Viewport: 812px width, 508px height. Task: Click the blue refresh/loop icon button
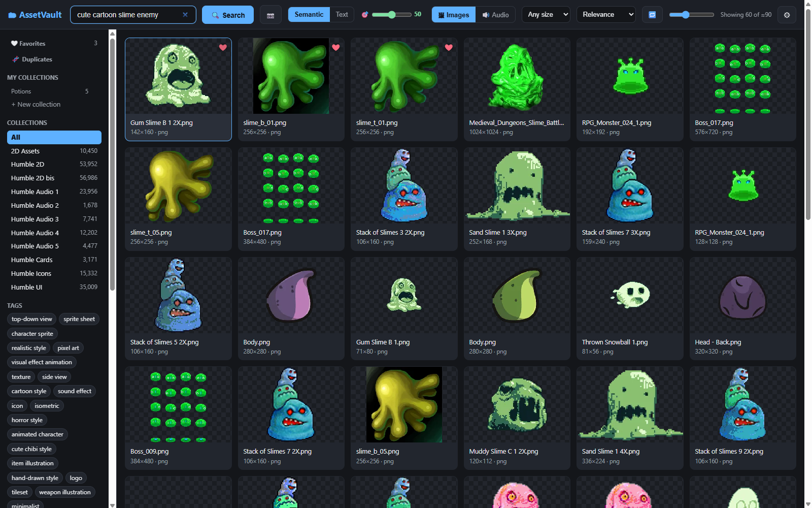[652, 15]
